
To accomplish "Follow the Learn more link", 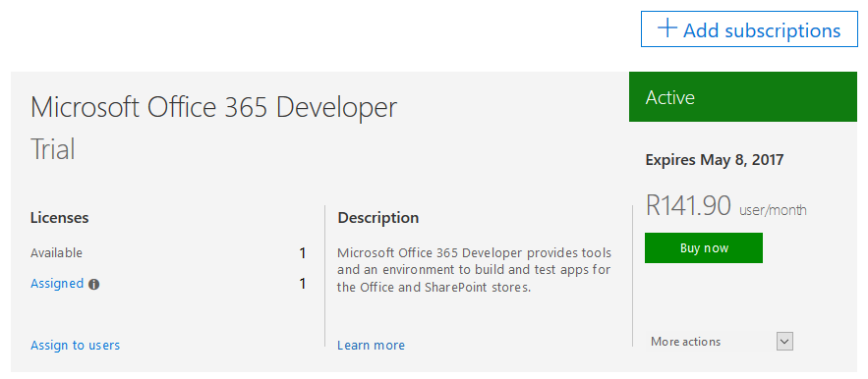I will click(x=371, y=346).
